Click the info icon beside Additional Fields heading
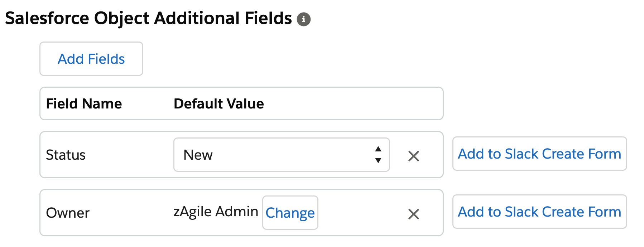Viewport: 644px width, 247px height. (303, 19)
